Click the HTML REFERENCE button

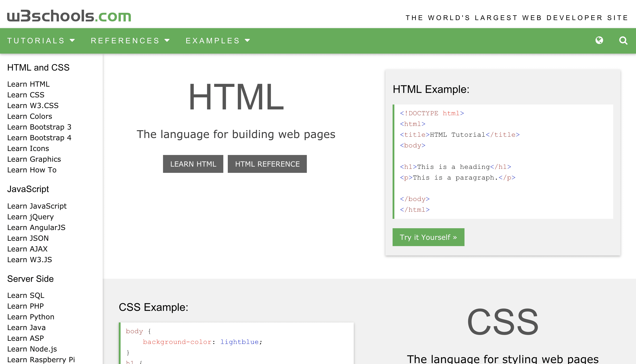click(267, 164)
